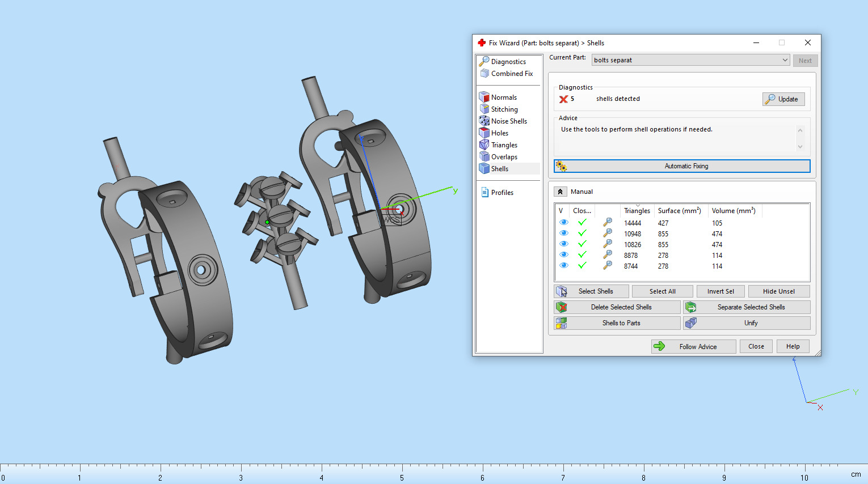The height and width of the screenshot is (484, 868).
Task: Run Automatic Fixing
Action: (x=682, y=166)
